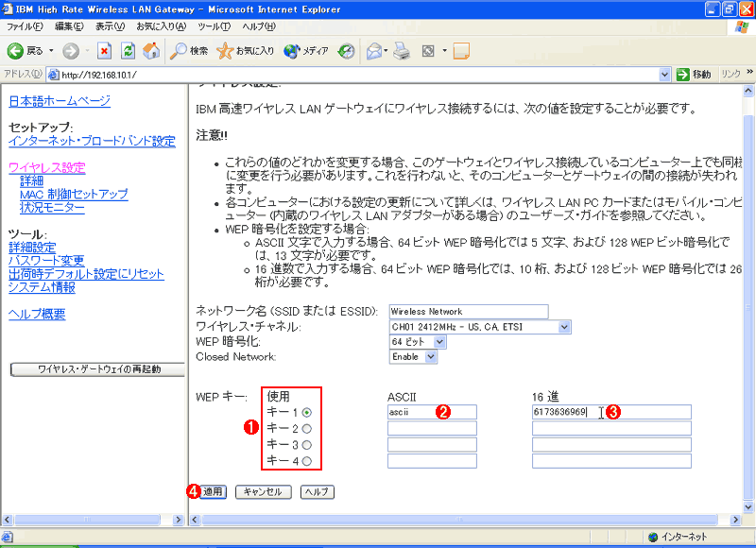Image resolution: width=756 pixels, height=548 pixels.
Task: Open the 詳細設定 link under ツール
Action: point(32,248)
